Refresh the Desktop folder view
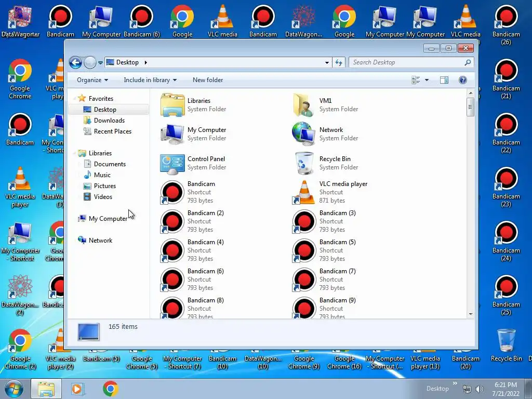Viewport: 532px width, 399px height. (339, 62)
